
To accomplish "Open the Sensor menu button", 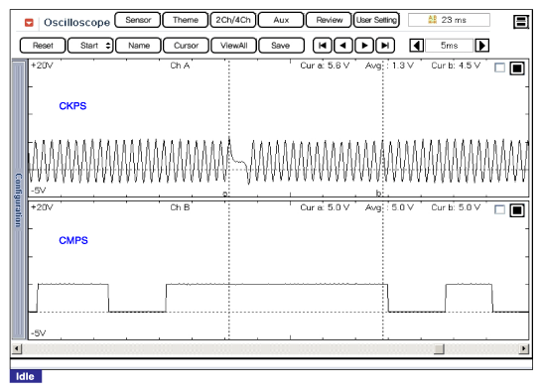I will [x=138, y=20].
